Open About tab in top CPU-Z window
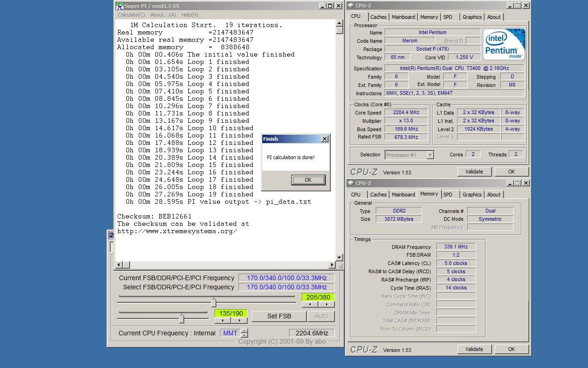This screenshot has width=588, height=368. tap(494, 17)
